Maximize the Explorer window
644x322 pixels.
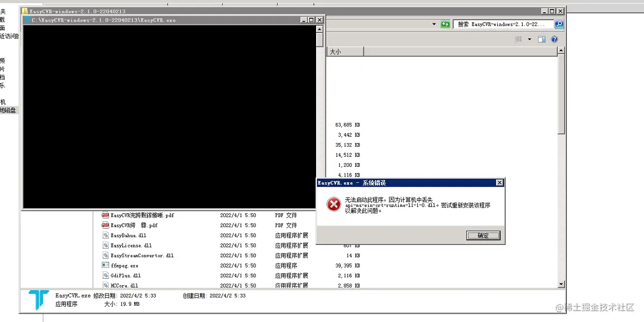click(x=552, y=11)
